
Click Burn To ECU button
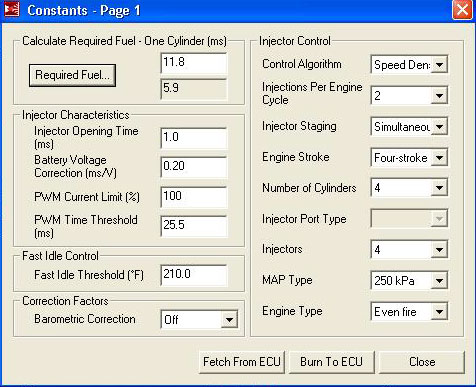332,362
